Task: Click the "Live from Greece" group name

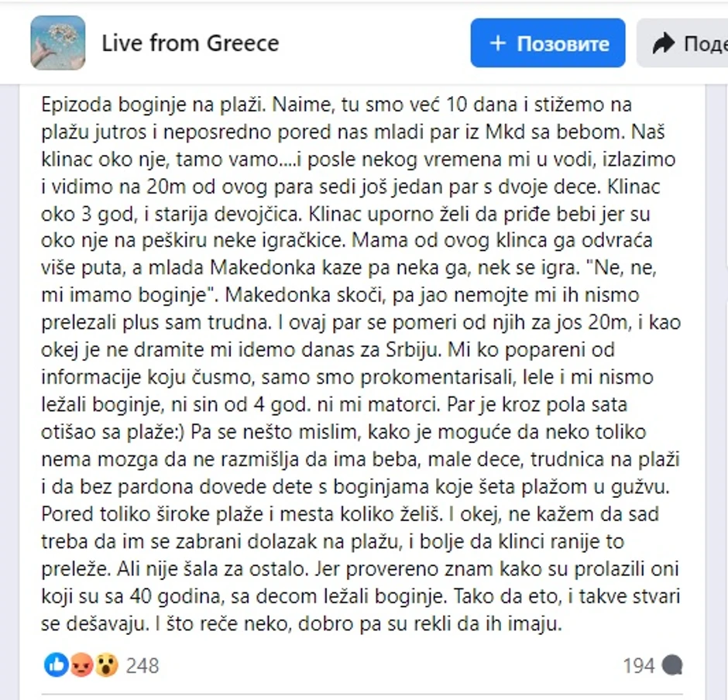Action: [x=190, y=43]
